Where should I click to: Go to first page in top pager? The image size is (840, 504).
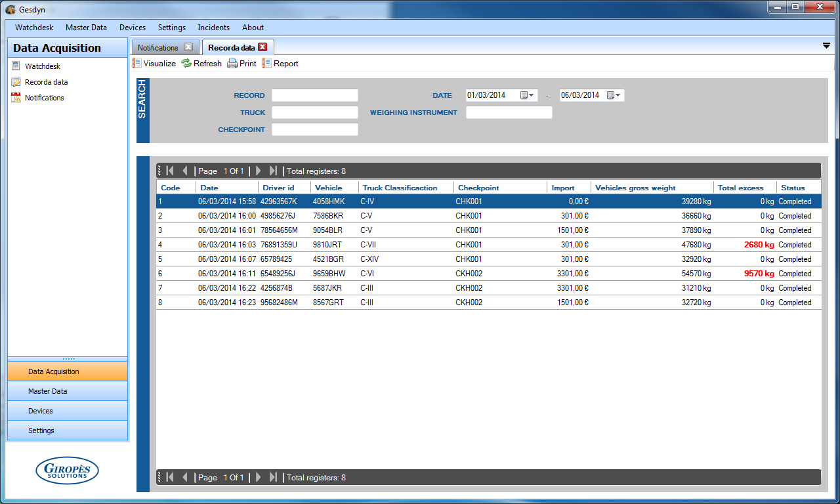170,171
